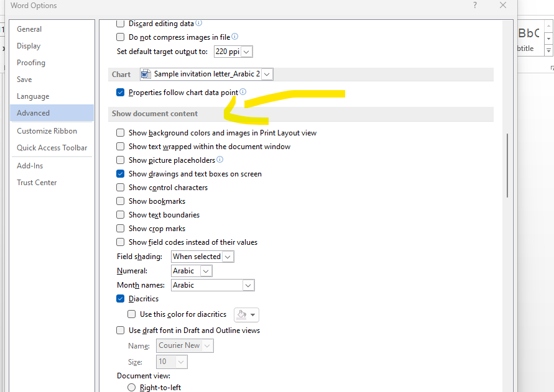Viewport: 554px width, 392px height.
Task: Uncheck Show drawings and text boxes on screen
Action: coord(121,174)
